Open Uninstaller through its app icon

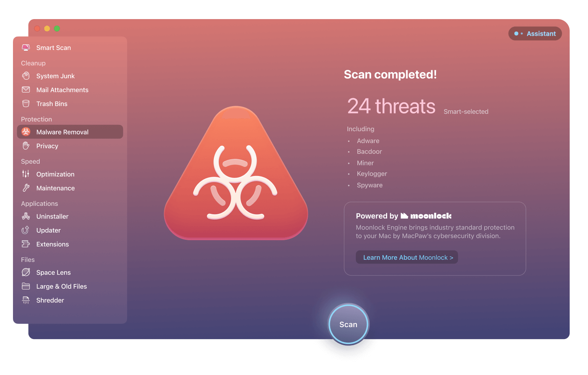pyautogui.click(x=26, y=216)
